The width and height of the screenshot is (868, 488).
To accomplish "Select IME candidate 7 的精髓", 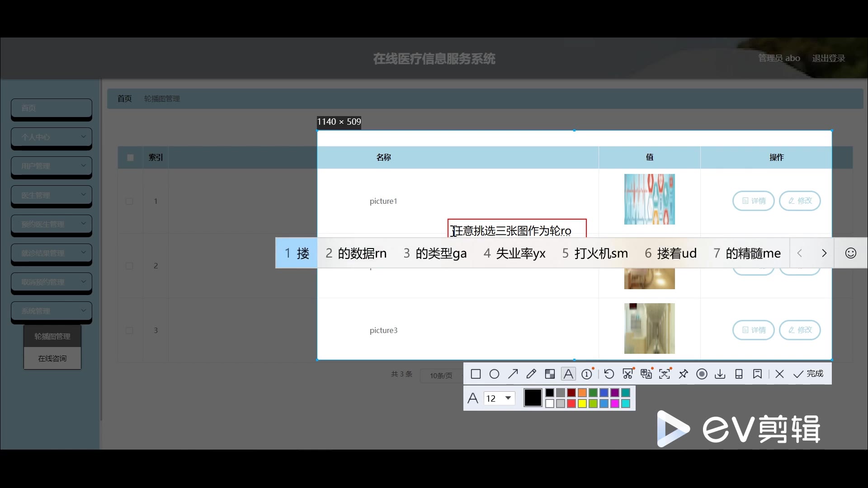I will tap(747, 253).
